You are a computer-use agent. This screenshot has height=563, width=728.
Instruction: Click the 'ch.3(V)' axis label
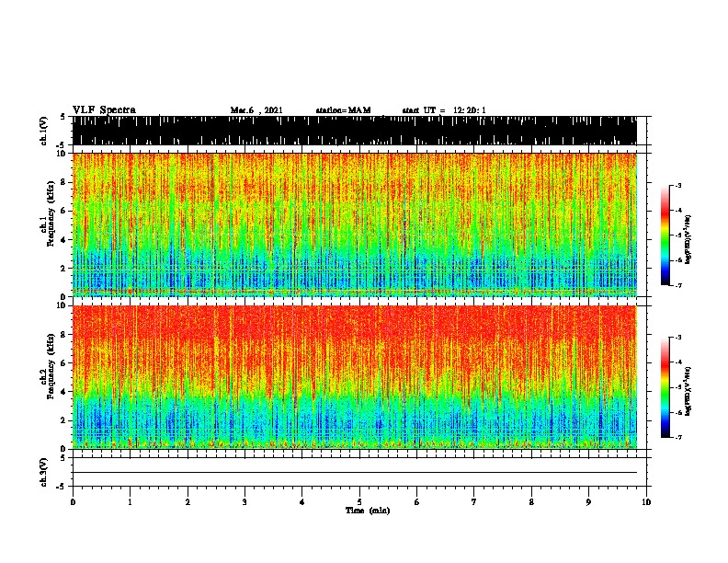click(x=44, y=472)
